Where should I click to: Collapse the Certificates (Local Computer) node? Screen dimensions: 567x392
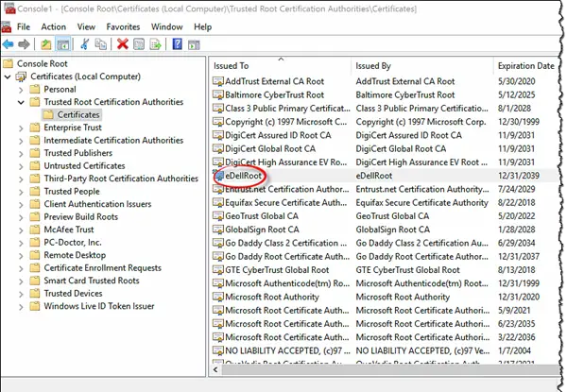pyautogui.click(x=8, y=77)
